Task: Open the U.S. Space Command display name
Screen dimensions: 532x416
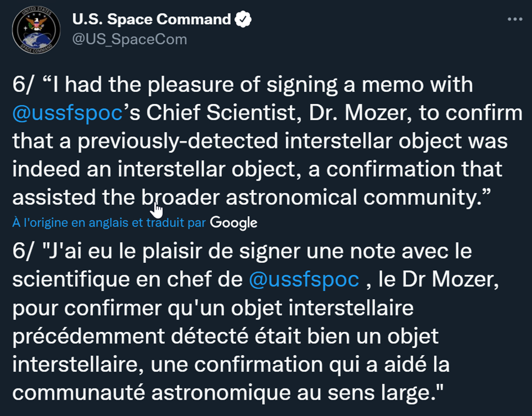Action: click(151, 19)
